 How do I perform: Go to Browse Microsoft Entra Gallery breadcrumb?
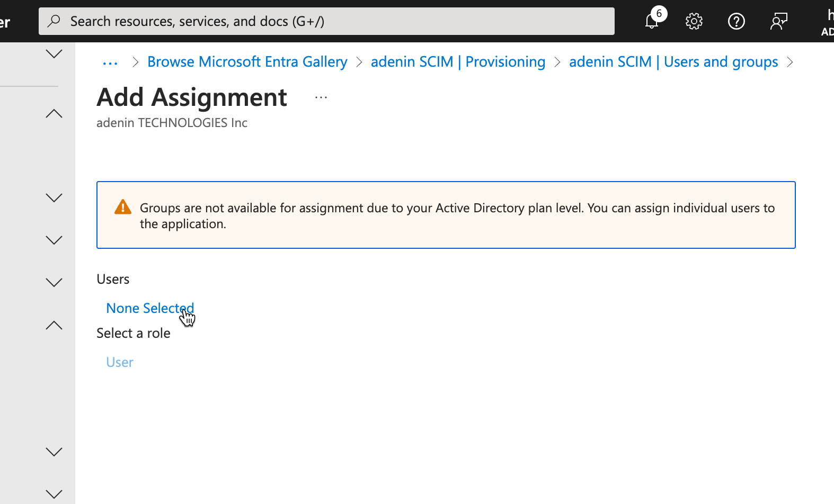pos(247,62)
